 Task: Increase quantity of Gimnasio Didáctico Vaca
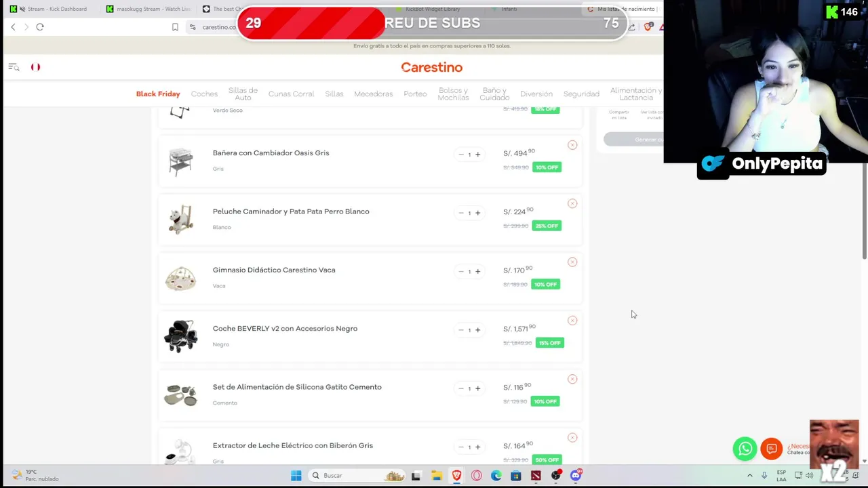(477, 272)
